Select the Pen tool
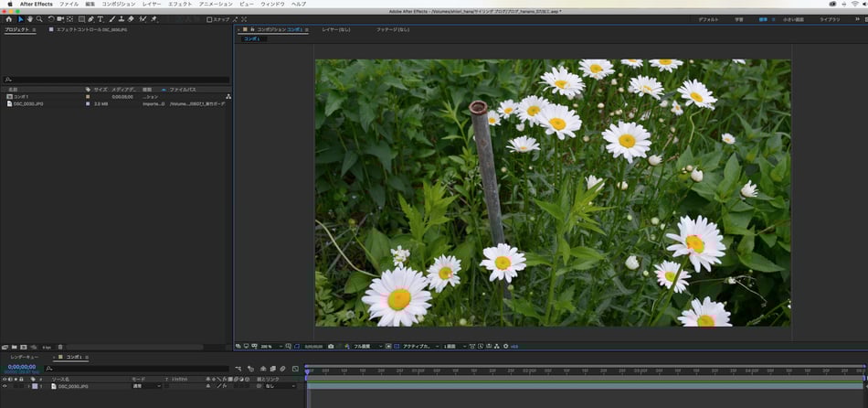The width and height of the screenshot is (868, 408). (x=90, y=18)
